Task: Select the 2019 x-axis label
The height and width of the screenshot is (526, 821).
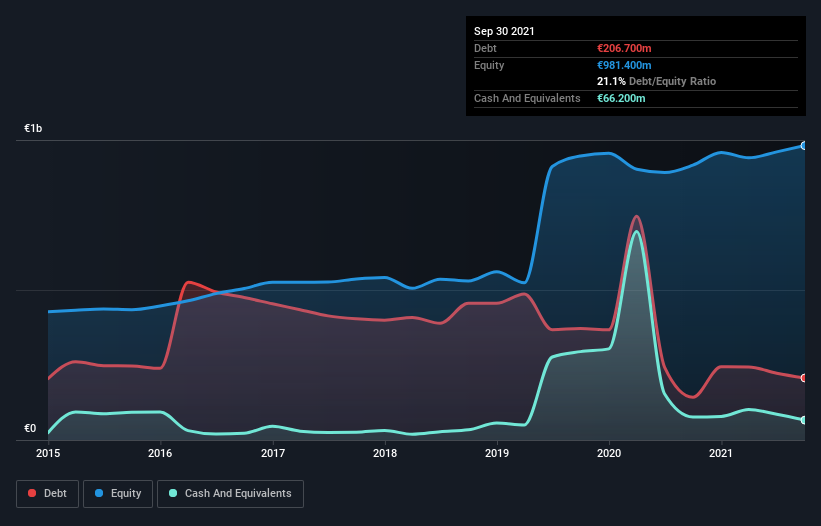Action: click(497, 453)
